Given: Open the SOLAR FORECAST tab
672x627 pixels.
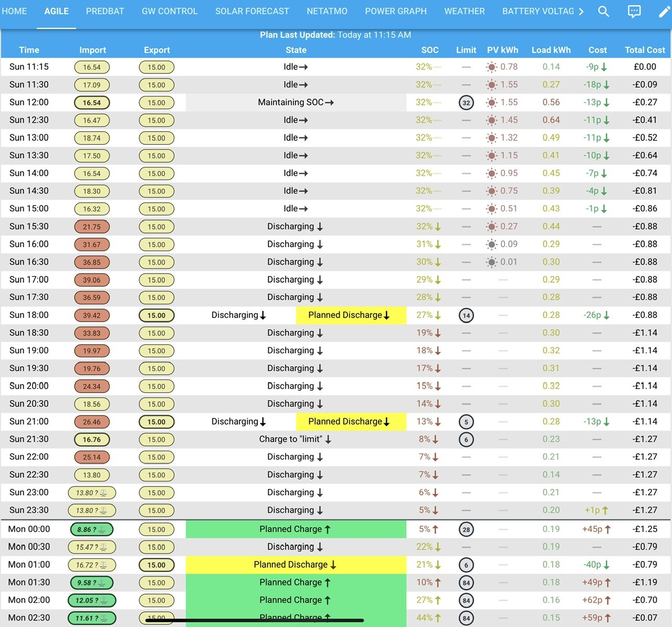Looking at the screenshot, I should point(252,11).
